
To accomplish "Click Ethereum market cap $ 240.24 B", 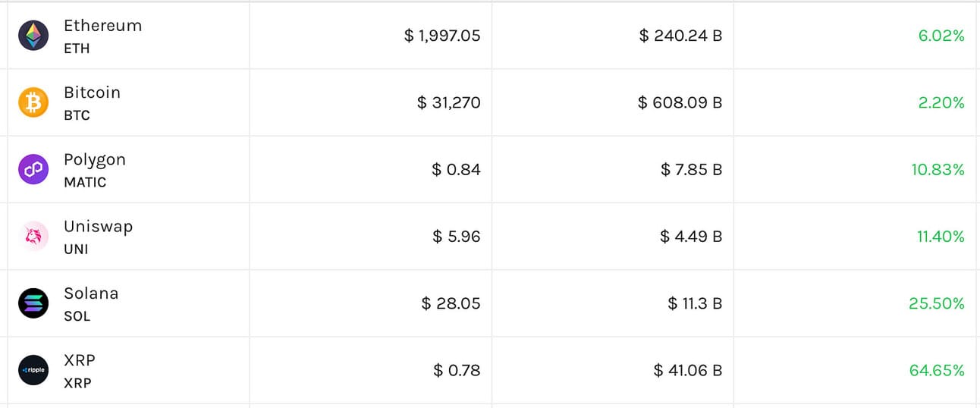I will pos(680,36).
